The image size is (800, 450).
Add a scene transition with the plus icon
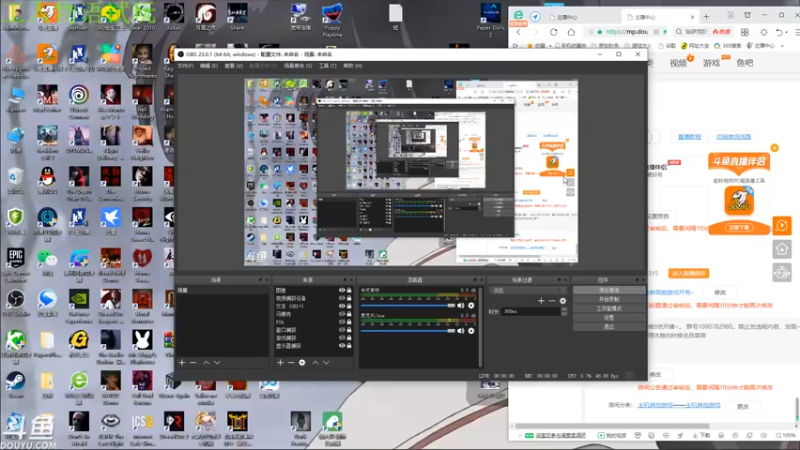[x=541, y=301]
